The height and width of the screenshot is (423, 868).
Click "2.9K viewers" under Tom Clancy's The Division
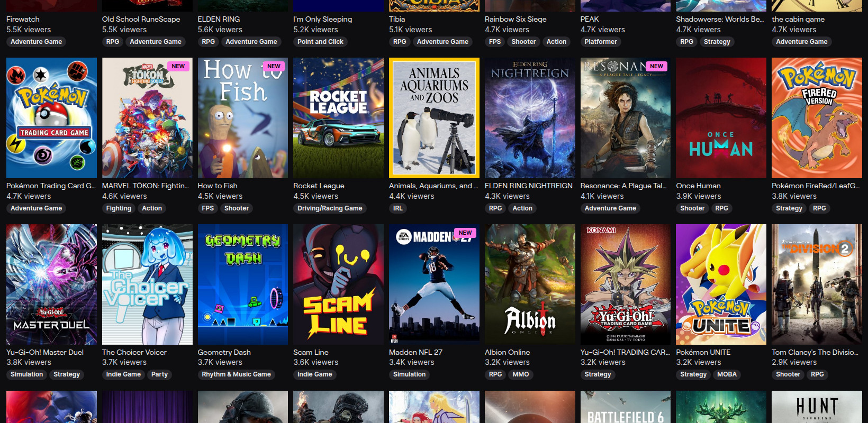(794, 362)
